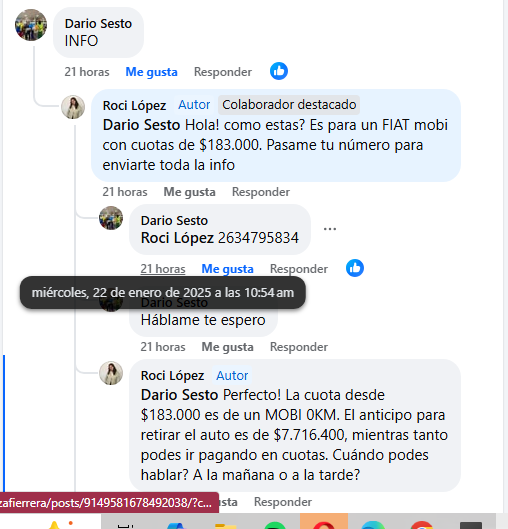Open the Opera icon highlighted in the taskbar
508x529 pixels.
click(x=324, y=522)
